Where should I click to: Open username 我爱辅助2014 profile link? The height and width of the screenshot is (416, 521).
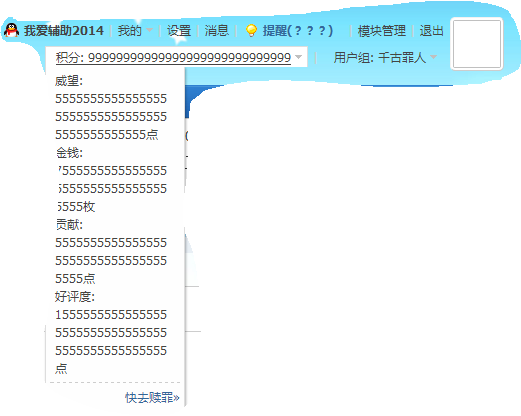[64, 31]
